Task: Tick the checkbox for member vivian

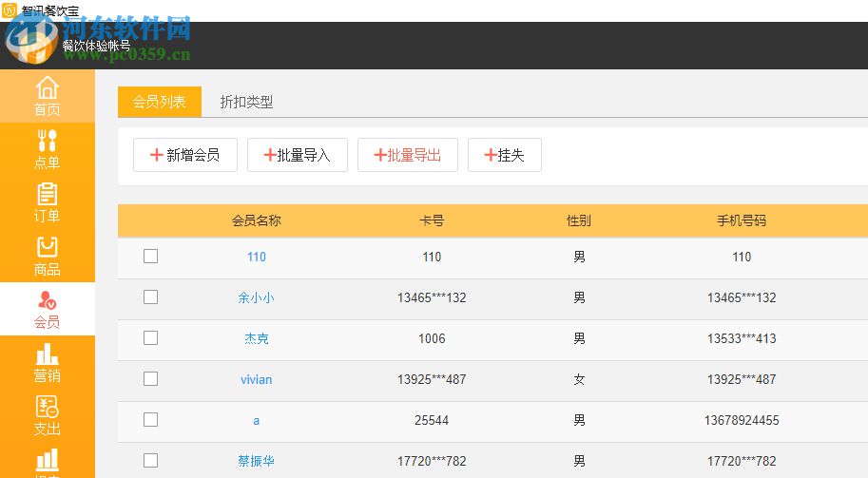Action: click(150, 379)
